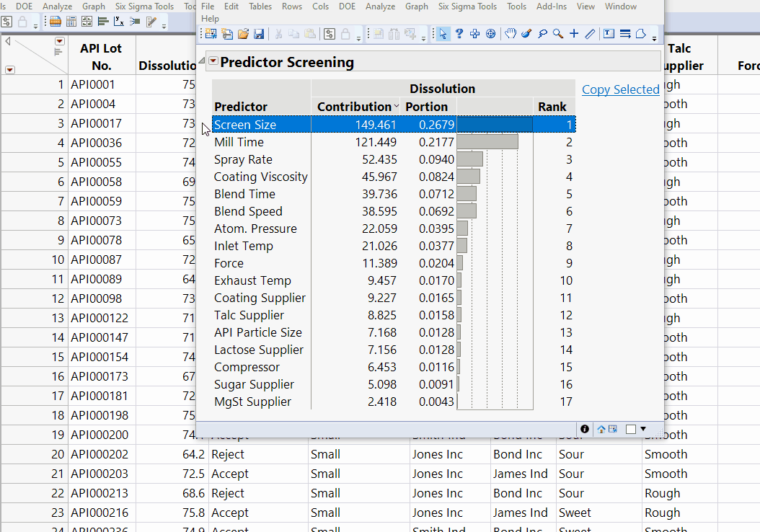Select the crosshairs plus tool
The width and height of the screenshot is (760, 532).
574,34
